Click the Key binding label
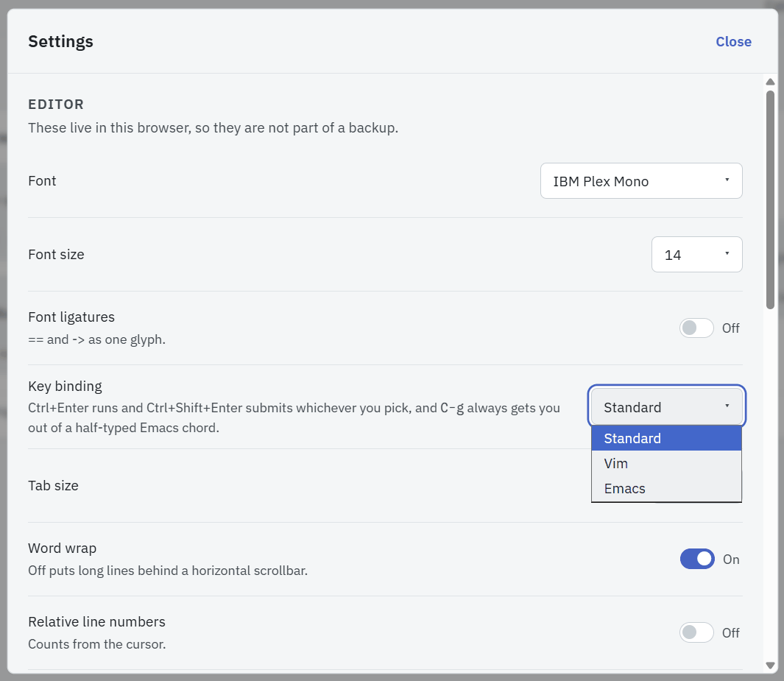The width and height of the screenshot is (784, 681). [x=65, y=386]
